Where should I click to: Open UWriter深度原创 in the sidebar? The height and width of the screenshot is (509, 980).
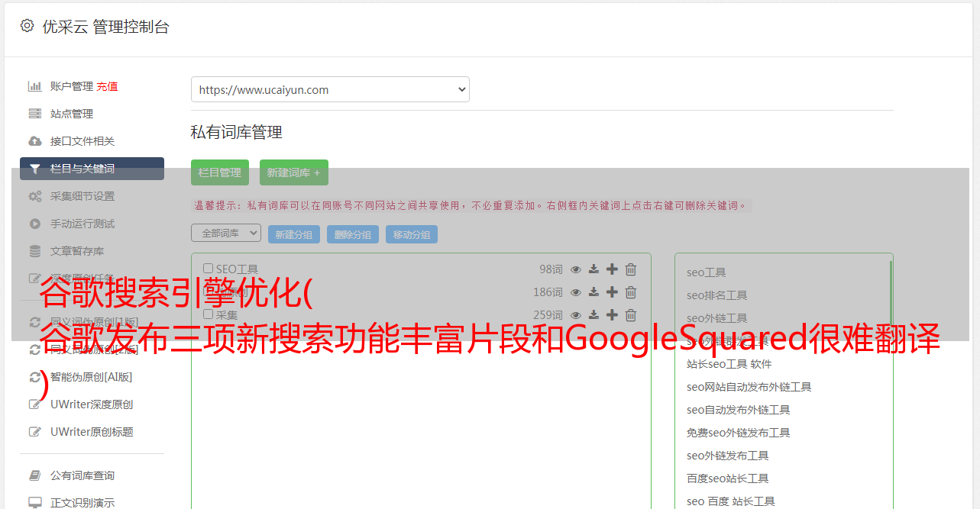tap(92, 404)
